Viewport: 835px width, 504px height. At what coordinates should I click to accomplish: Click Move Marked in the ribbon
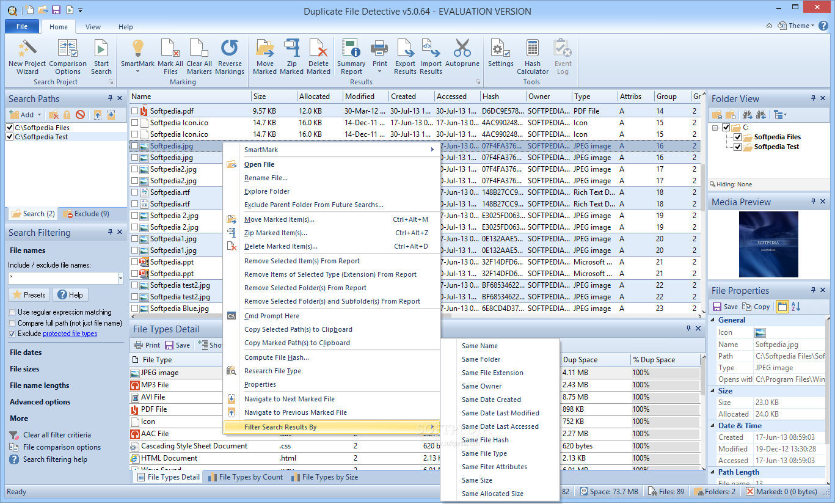pos(265,57)
